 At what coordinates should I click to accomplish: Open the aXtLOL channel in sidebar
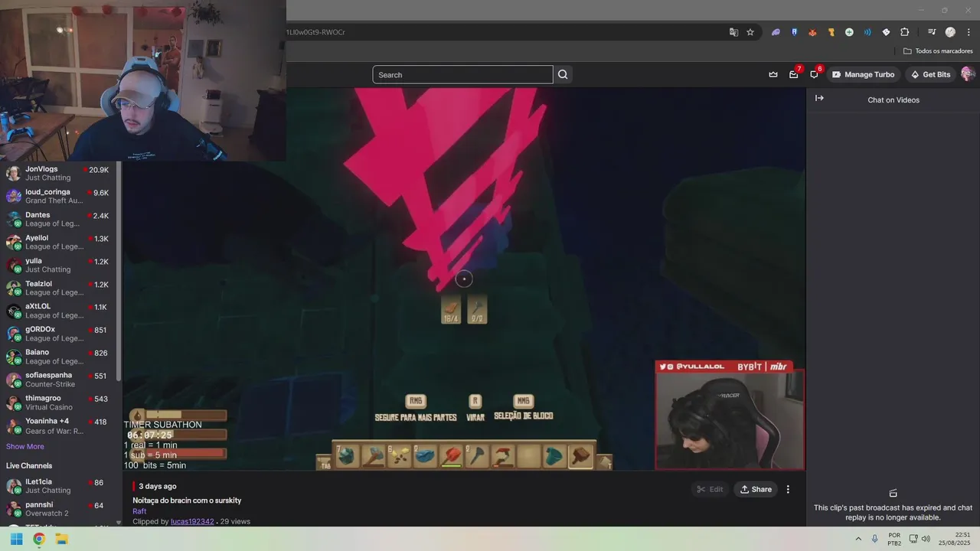point(58,311)
